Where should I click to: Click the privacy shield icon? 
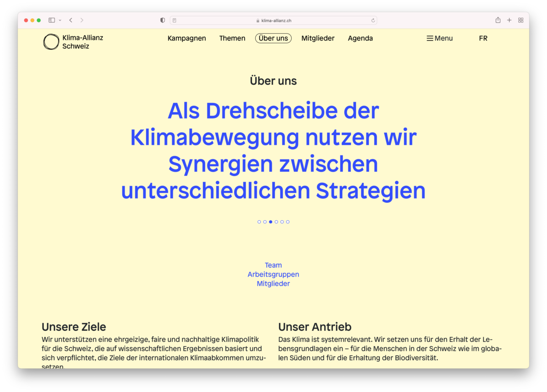point(163,20)
